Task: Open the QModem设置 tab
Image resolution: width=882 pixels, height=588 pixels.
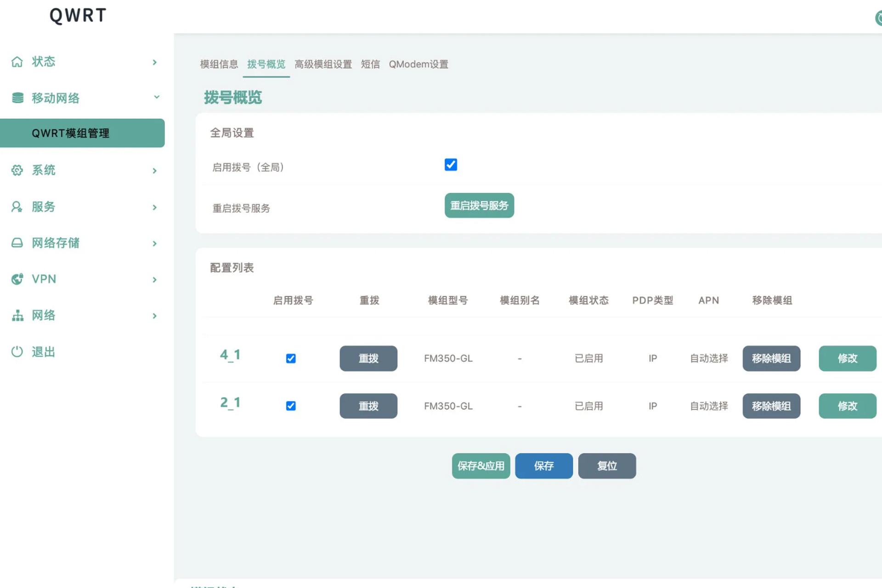Action: point(418,64)
